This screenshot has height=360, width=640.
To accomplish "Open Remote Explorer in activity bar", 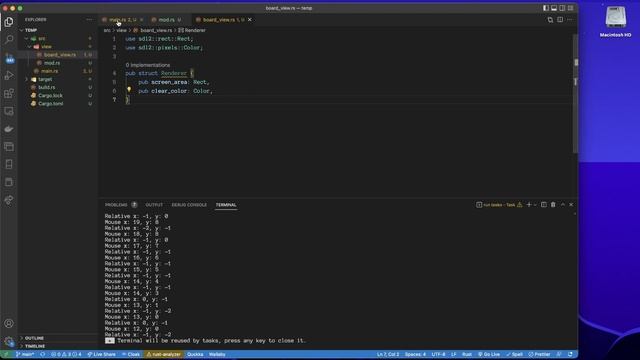I will (x=9, y=111).
